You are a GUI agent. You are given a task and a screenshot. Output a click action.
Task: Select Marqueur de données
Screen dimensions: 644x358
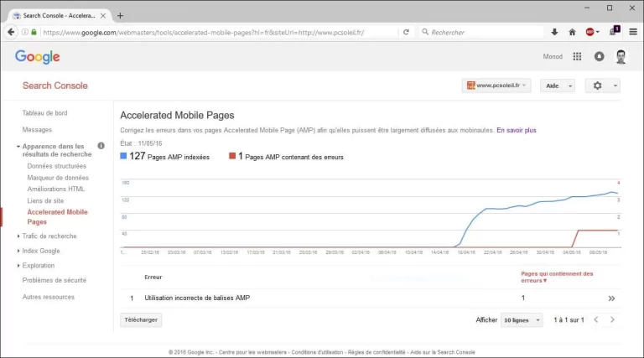pos(58,178)
